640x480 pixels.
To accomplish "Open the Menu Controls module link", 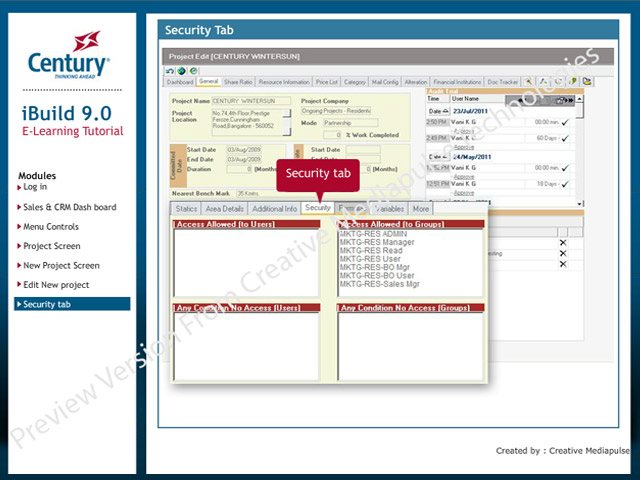I will click(x=51, y=226).
